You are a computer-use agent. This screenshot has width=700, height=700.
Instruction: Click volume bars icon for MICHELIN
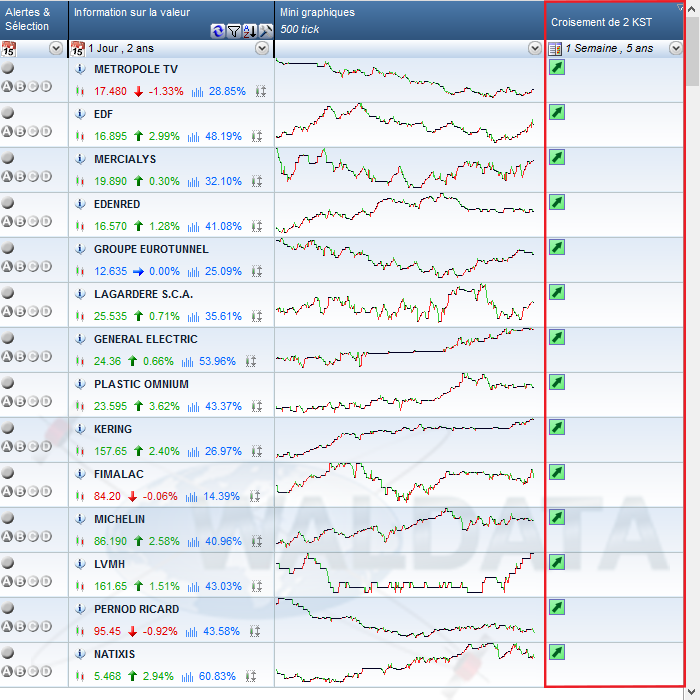(x=193, y=542)
